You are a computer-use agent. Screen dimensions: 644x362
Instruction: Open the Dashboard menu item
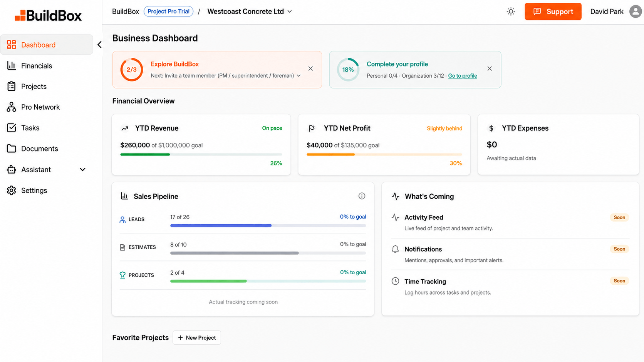click(47, 45)
